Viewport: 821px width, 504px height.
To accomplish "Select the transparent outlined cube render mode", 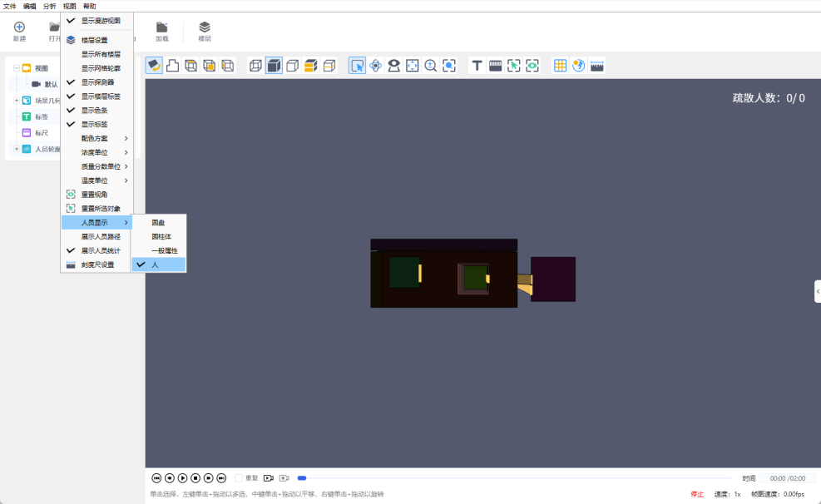I will (292, 66).
